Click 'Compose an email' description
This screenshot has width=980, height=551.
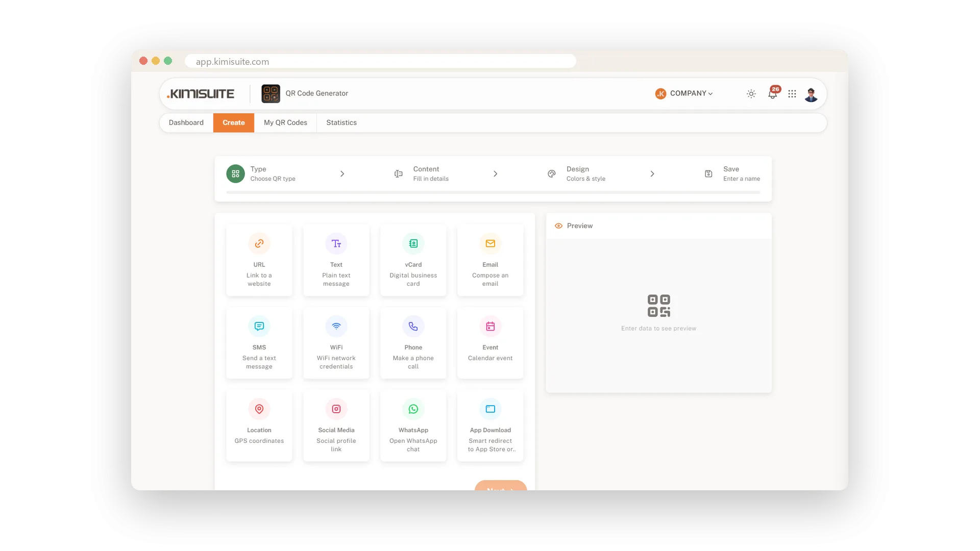491,280
